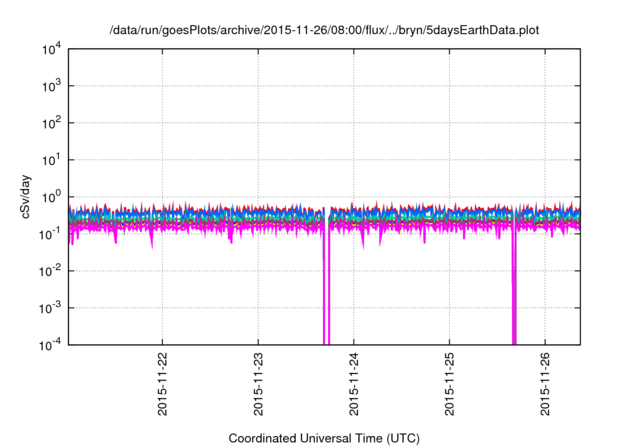Click the 10^2 y-axis tick label
The image size is (640, 448).
click(51, 123)
